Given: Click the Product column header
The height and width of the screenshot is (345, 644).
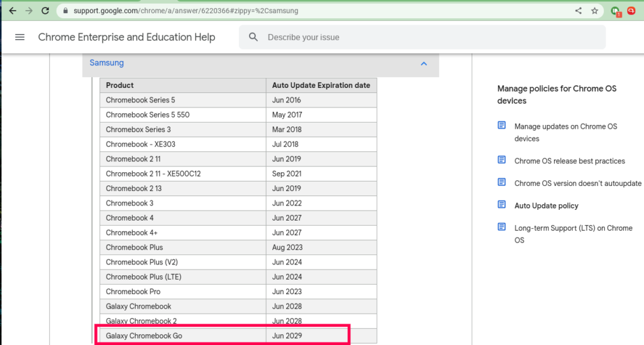Looking at the screenshot, I should pos(183,85).
